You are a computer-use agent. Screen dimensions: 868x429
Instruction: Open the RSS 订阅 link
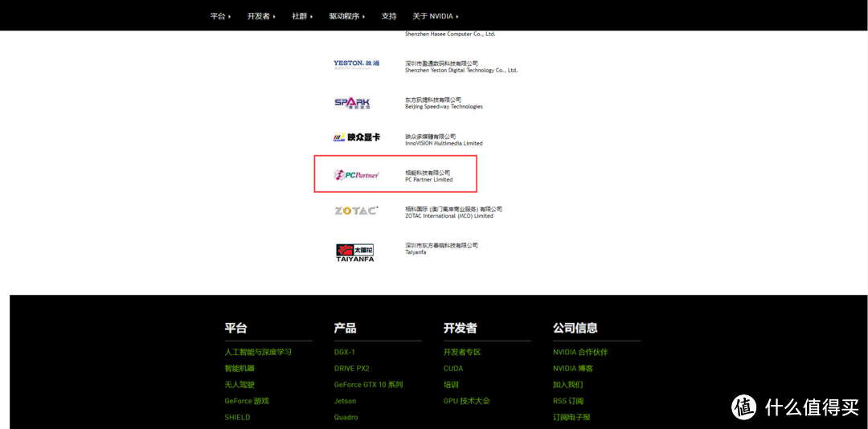568,401
